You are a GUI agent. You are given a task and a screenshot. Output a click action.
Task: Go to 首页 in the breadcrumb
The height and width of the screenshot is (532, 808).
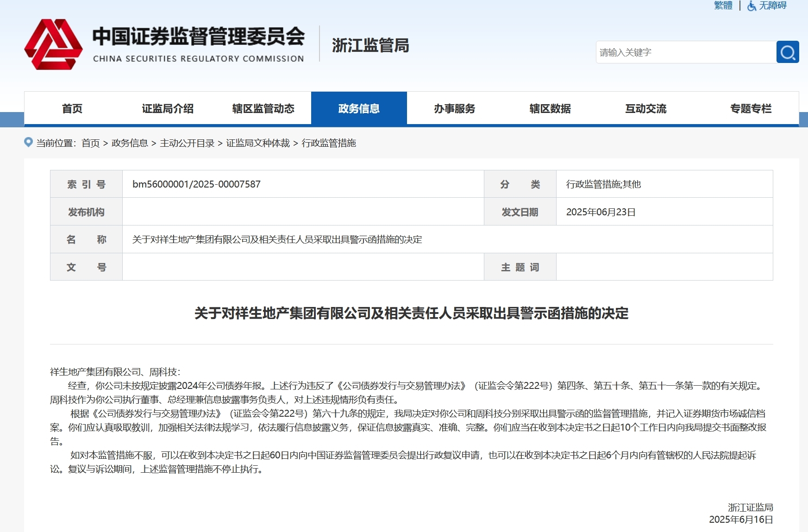[x=91, y=143]
